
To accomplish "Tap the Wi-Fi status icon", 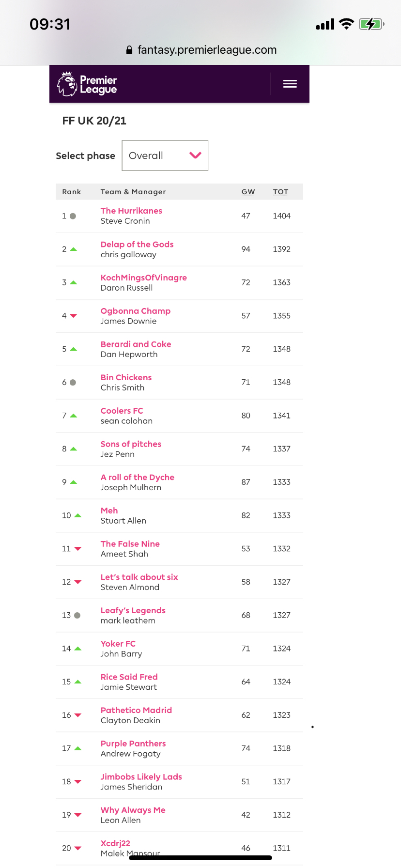I will (346, 24).
